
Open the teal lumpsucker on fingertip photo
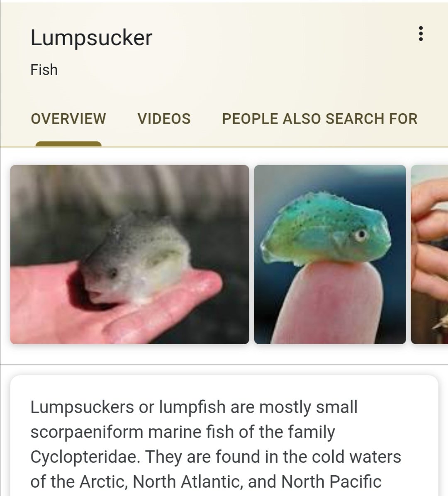(330, 254)
